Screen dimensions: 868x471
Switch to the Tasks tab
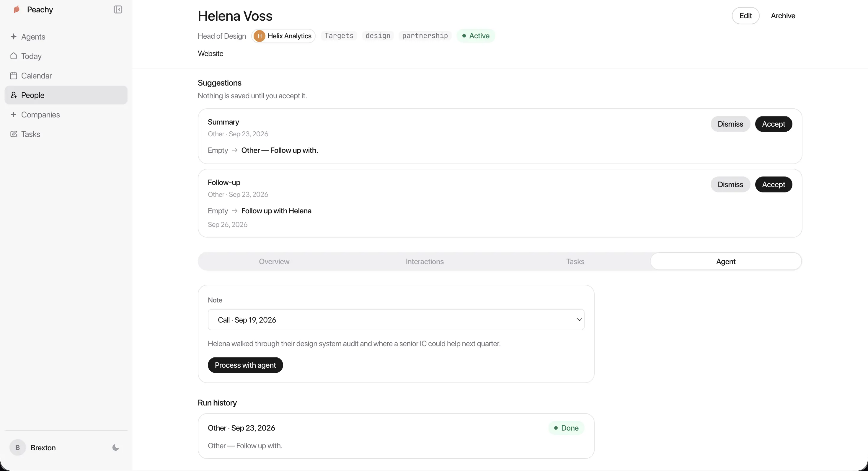click(575, 261)
